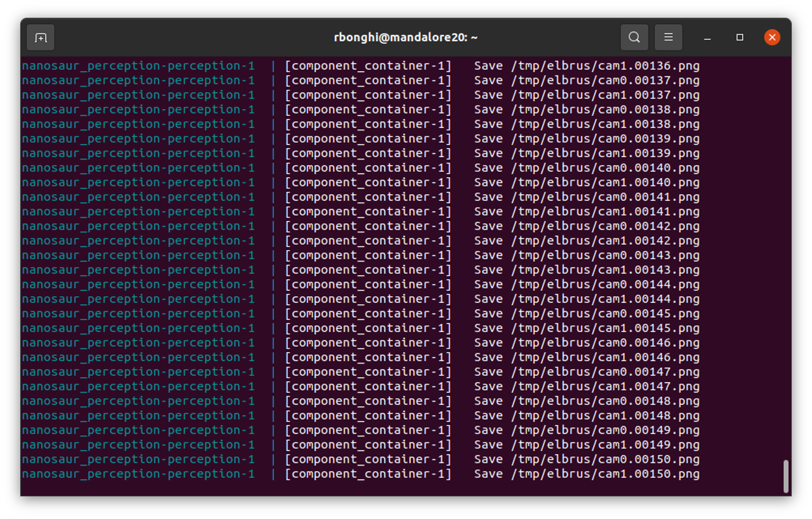Click the path /tmp/elbrus/cam0.00143.png
This screenshot has height=519, width=812.
pyautogui.click(x=605, y=256)
